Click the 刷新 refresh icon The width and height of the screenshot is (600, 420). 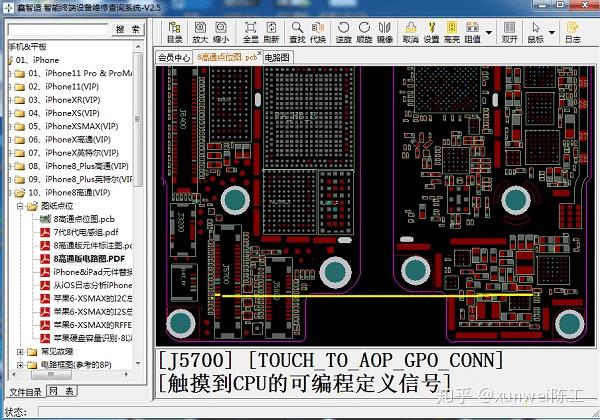point(271,32)
